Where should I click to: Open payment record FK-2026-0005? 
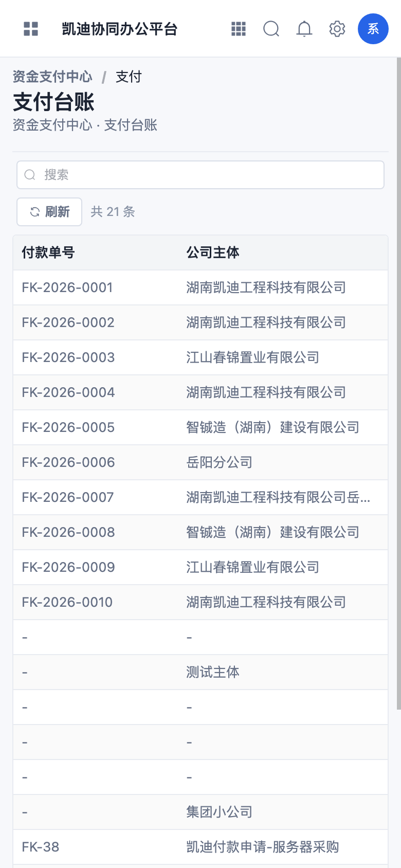(x=200, y=427)
